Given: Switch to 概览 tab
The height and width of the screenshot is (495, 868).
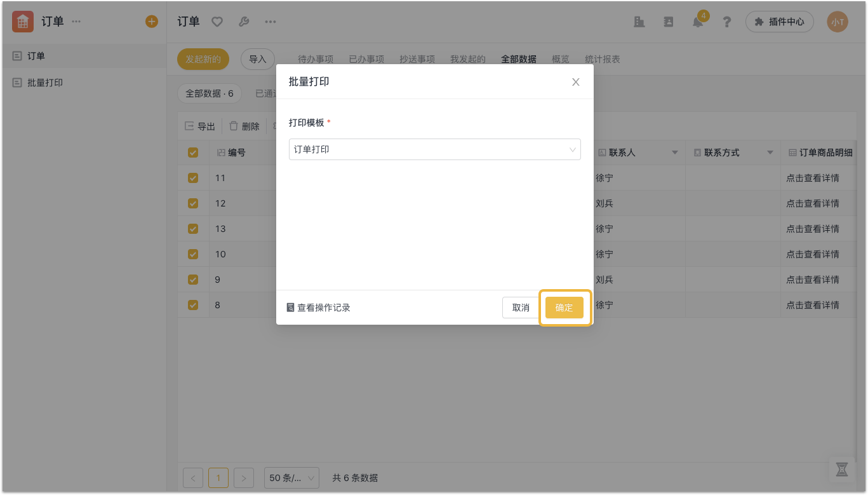Looking at the screenshot, I should 561,59.
